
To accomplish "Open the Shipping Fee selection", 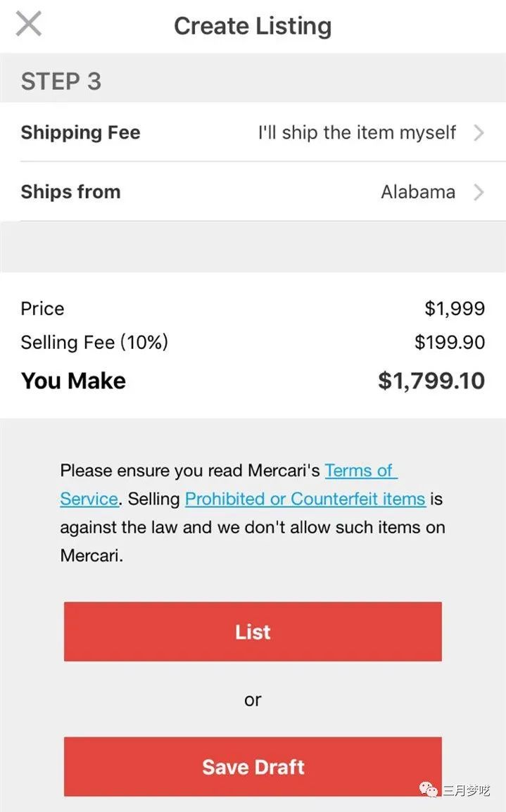I will [253, 132].
